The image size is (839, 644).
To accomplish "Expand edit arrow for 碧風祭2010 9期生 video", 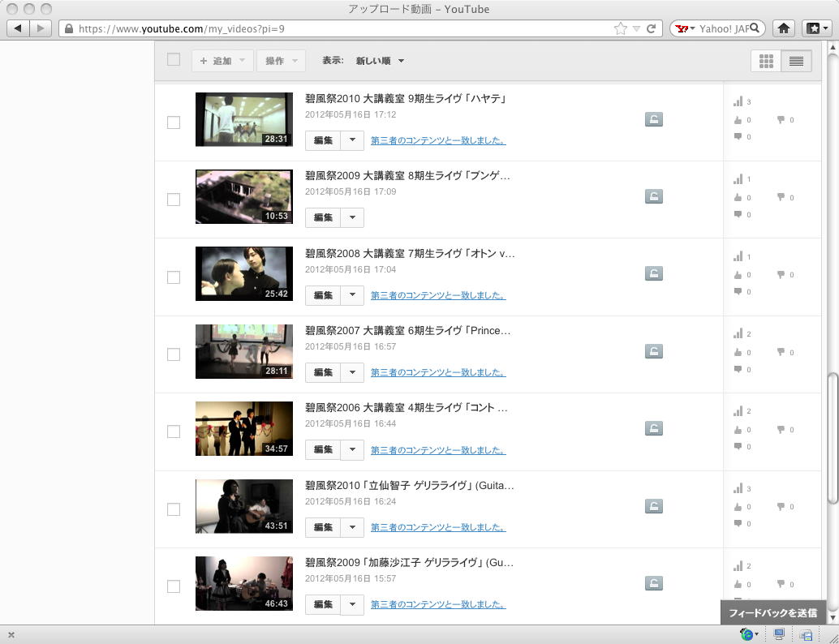I will click(x=352, y=140).
